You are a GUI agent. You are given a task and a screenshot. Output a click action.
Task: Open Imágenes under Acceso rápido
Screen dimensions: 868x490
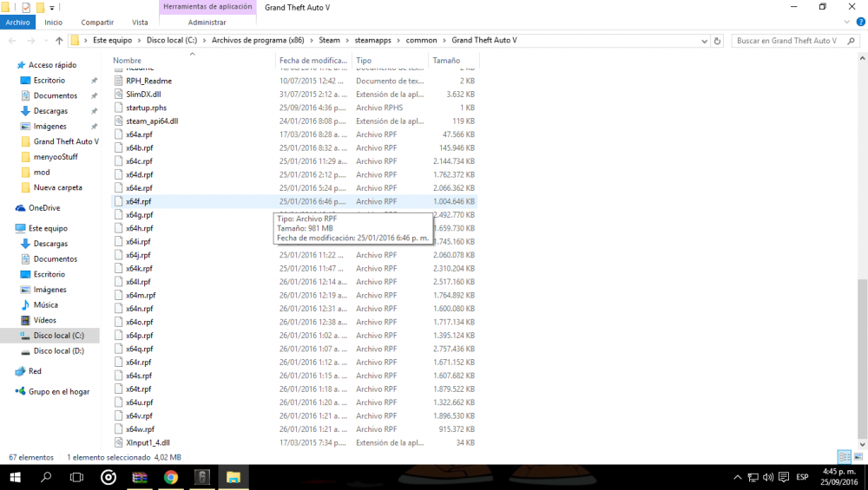tap(49, 126)
